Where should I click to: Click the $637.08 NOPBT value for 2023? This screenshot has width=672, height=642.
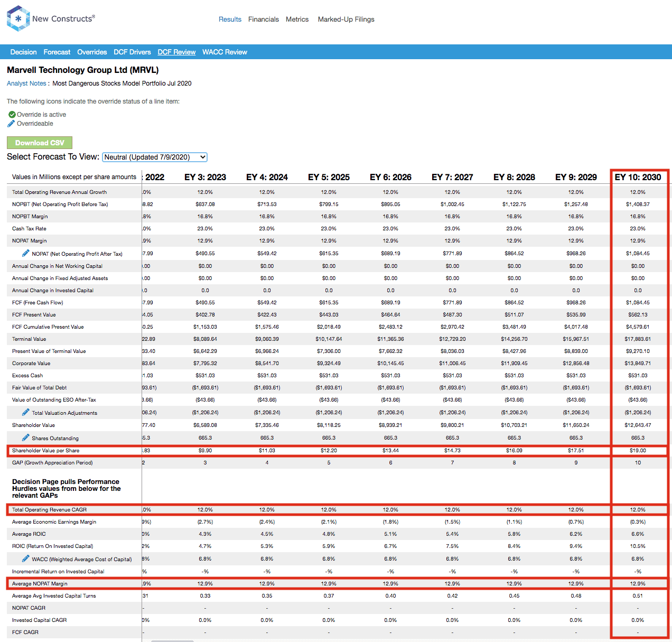[x=205, y=204]
